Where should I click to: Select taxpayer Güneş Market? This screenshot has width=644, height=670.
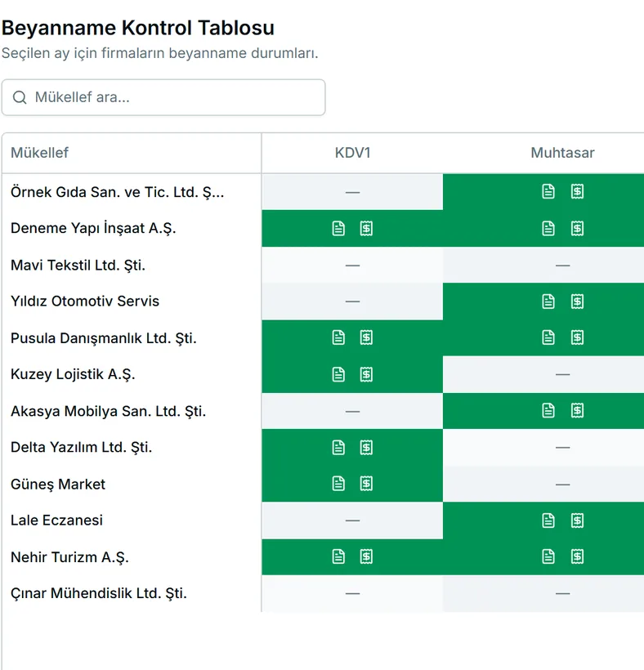click(58, 485)
